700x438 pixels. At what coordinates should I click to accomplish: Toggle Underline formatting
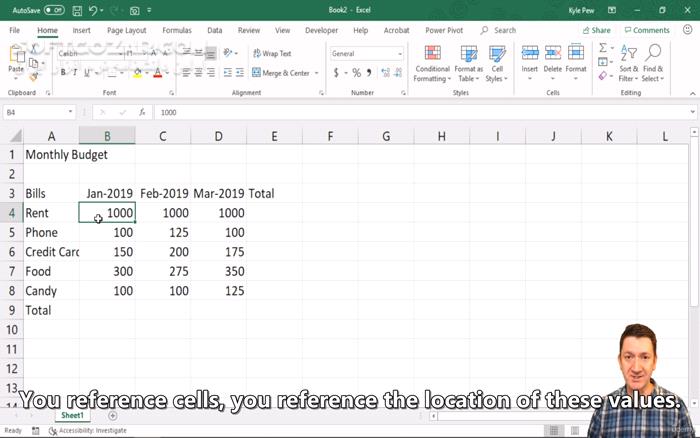(x=87, y=72)
